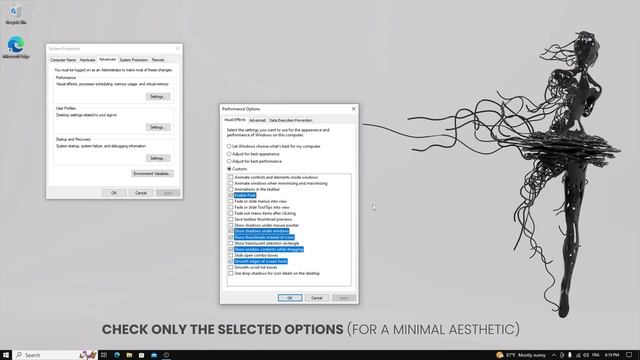Viewport: 640px width, 360px height.
Task: Open Hardware tab in System Properties
Action: tap(87, 60)
